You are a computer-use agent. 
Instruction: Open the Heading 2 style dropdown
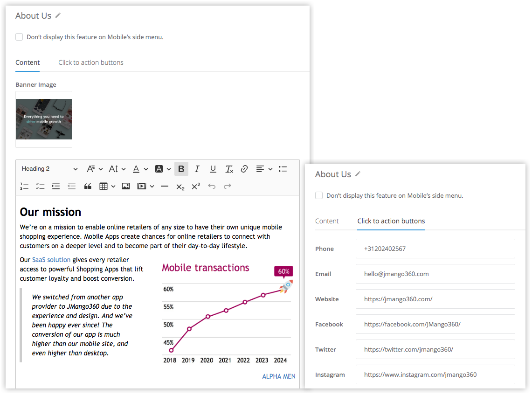pos(49,169)
